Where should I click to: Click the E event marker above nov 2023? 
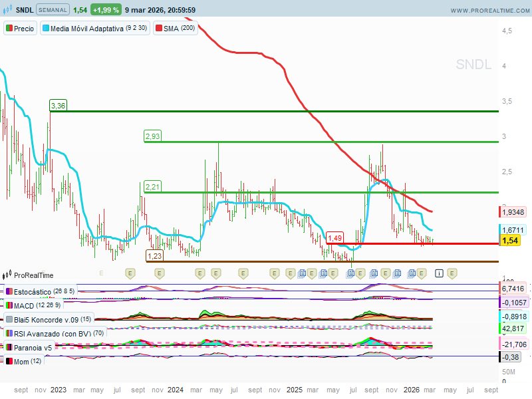(160, 273)
